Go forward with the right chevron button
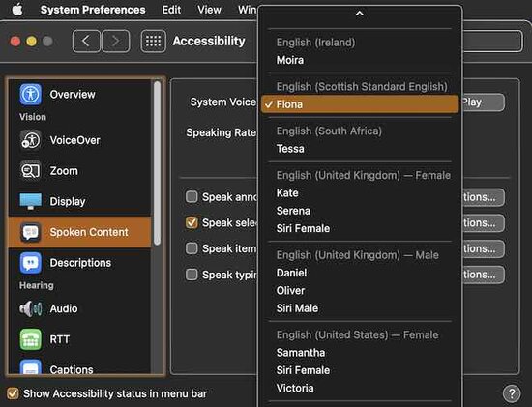The image size is (532, 407). 116,41
